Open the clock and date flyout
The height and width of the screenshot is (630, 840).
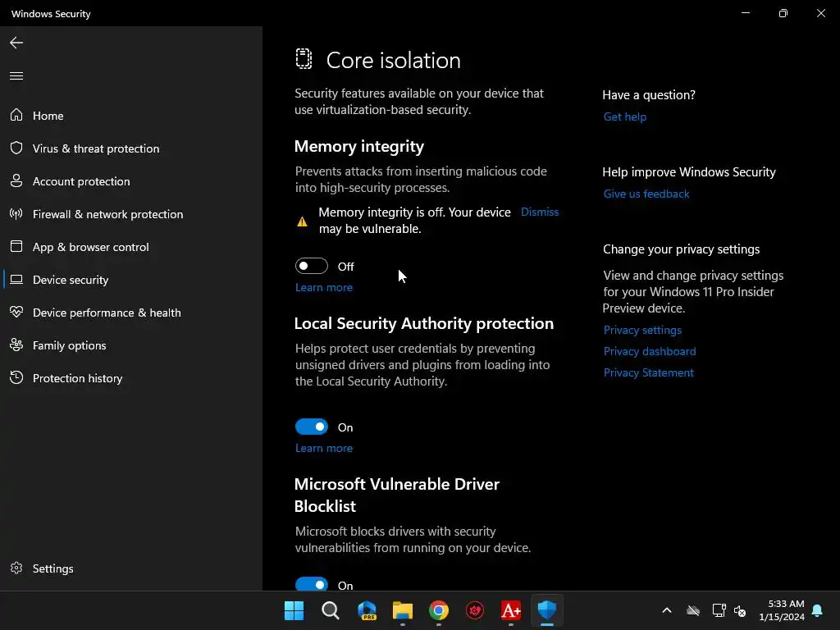point(781,610)
